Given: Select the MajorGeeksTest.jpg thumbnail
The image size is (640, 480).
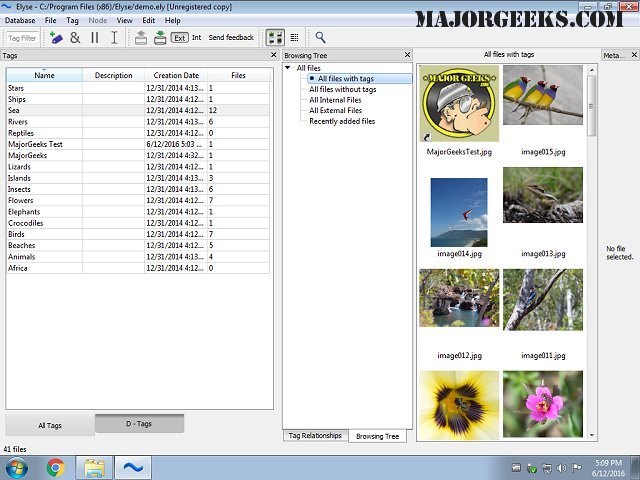Looking at the screenshot, I should pyautogui.click(x=459, y=103).
